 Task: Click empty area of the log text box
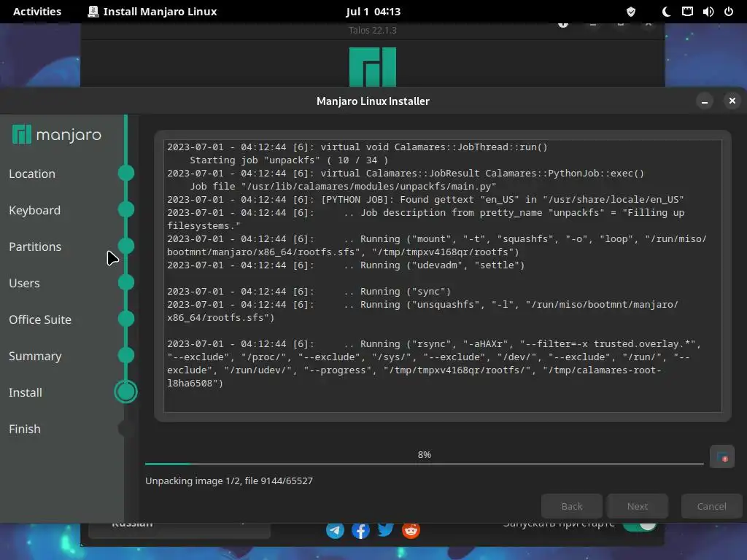(443, 400)
